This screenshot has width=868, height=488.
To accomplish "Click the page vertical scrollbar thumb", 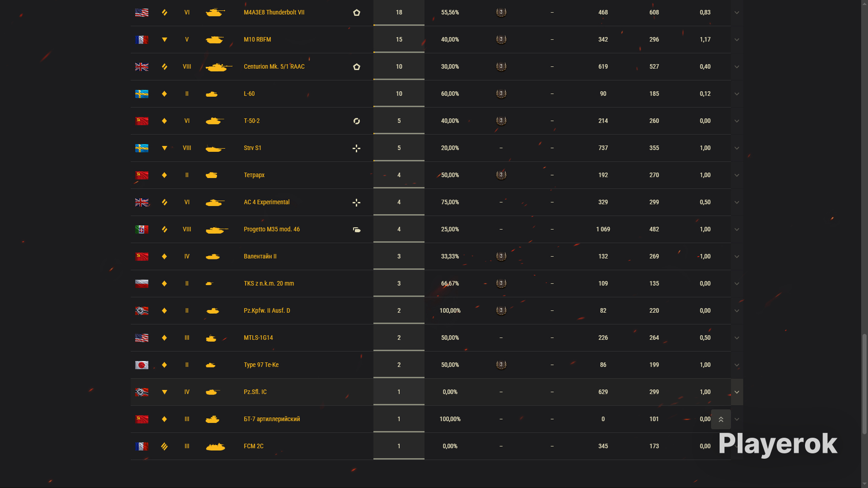I will (864, 384).
